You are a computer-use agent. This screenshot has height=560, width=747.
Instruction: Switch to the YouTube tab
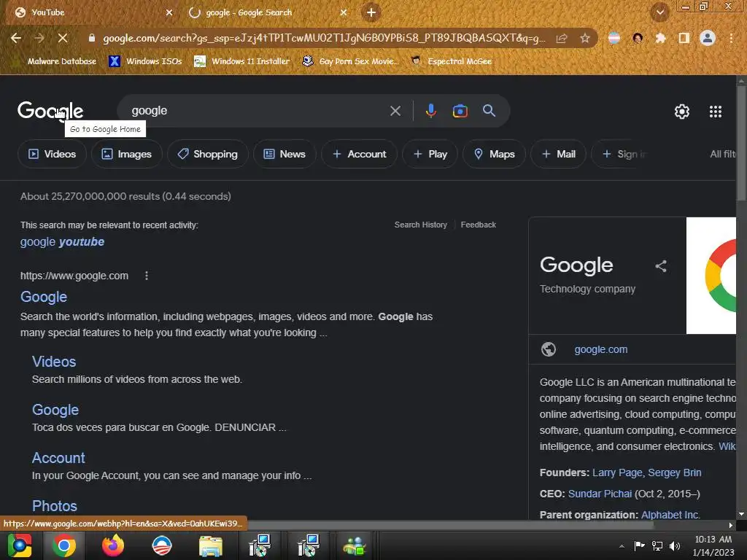(90, 12)
